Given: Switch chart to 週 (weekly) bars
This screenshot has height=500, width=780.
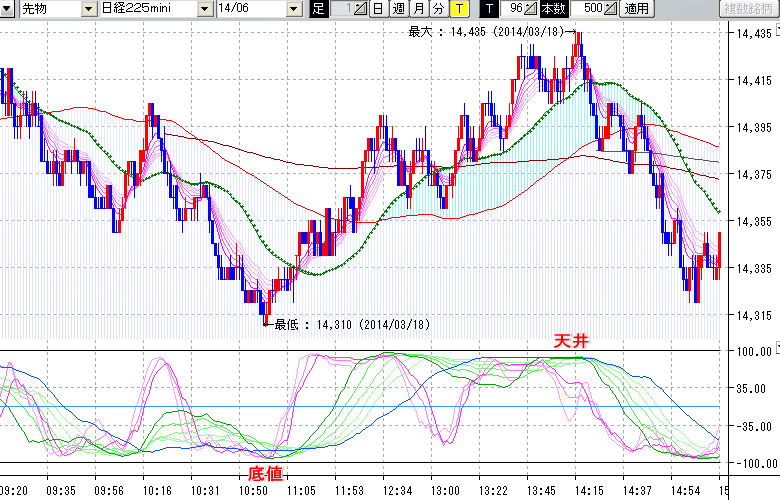Looking at the screenshot, I should click(x=397, y=9).
